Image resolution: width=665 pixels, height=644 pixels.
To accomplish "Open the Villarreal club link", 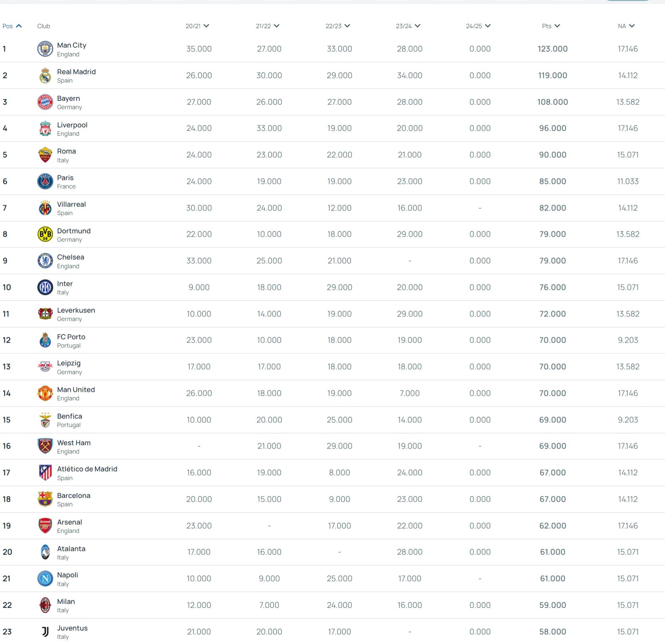I will pos(71,204).
